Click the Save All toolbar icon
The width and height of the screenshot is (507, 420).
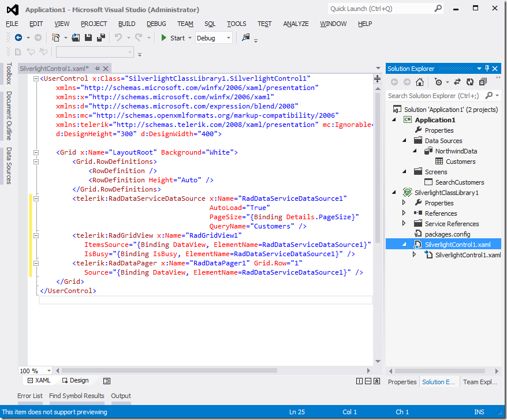tap(101, 37)
